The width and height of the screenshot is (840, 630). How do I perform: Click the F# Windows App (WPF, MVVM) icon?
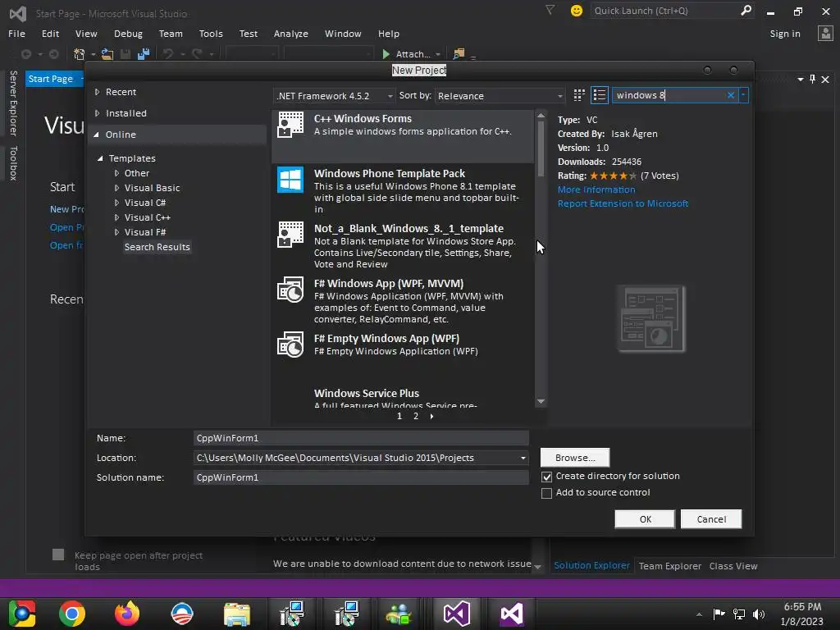coord(290,290)
